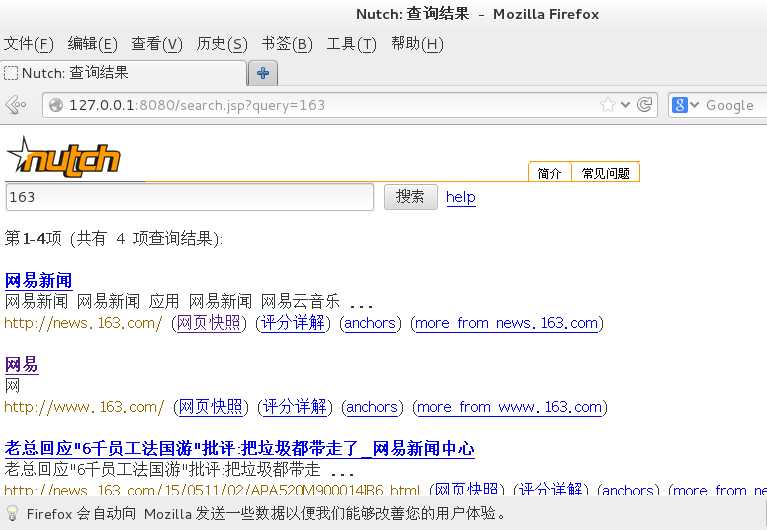This screenshot has height=530, width=767.
Task: Switch to the 常见问题 tab
Action: coord(606,173)
